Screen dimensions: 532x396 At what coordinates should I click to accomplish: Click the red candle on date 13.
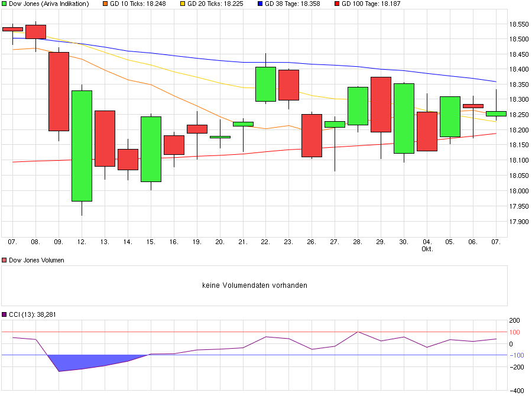[x=105, y=138]
